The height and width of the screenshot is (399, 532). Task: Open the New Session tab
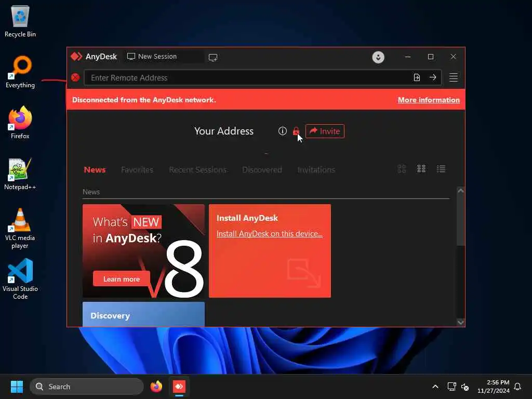164,56
